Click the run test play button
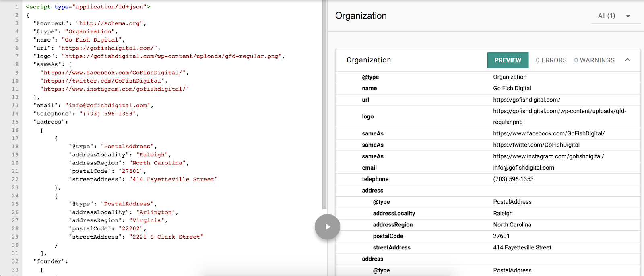This screenshot has height=276, width=644. (x=327, y=227)
